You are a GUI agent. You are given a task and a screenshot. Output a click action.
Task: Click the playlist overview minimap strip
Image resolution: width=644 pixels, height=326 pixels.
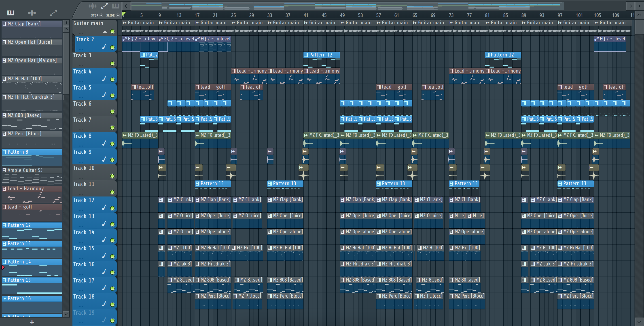pyautogui.click(x=347, y=6)
